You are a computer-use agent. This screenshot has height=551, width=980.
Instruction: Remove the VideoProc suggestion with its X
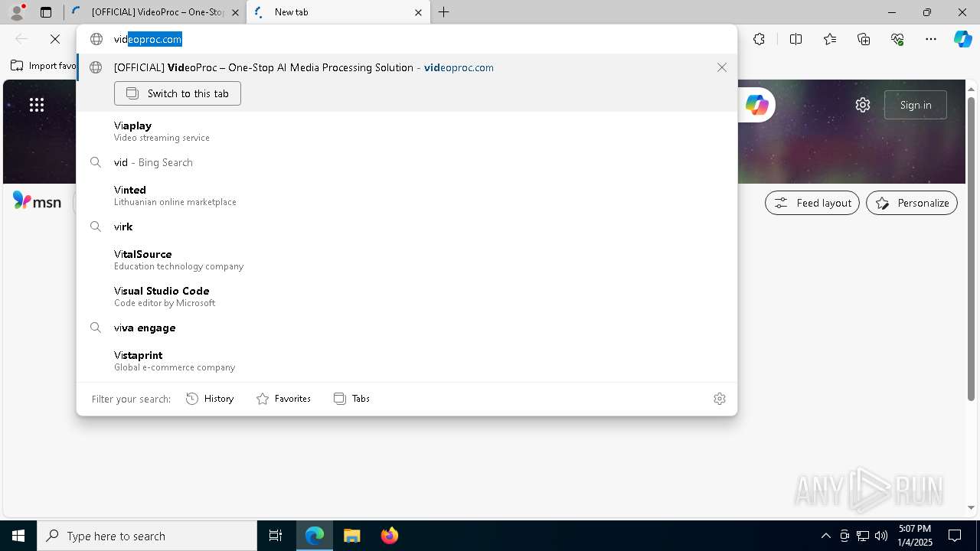pyautogui.click(x=722, y=67)
